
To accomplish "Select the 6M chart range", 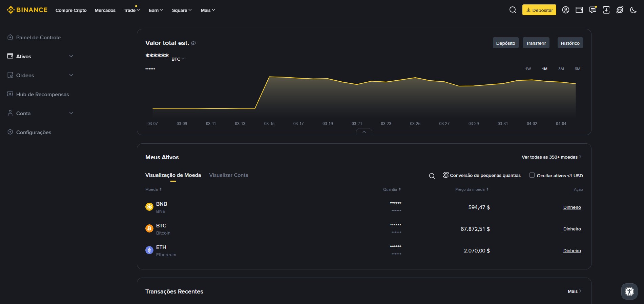I will click(578, 69).
